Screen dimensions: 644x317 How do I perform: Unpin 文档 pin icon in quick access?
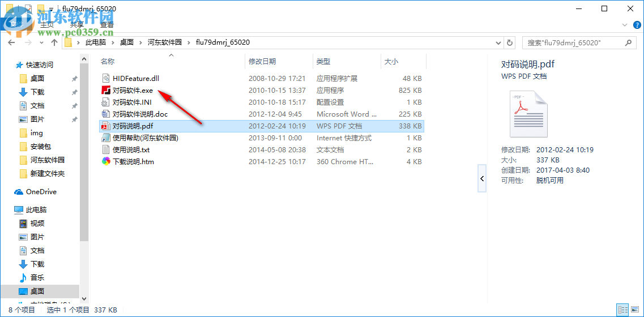74,105
